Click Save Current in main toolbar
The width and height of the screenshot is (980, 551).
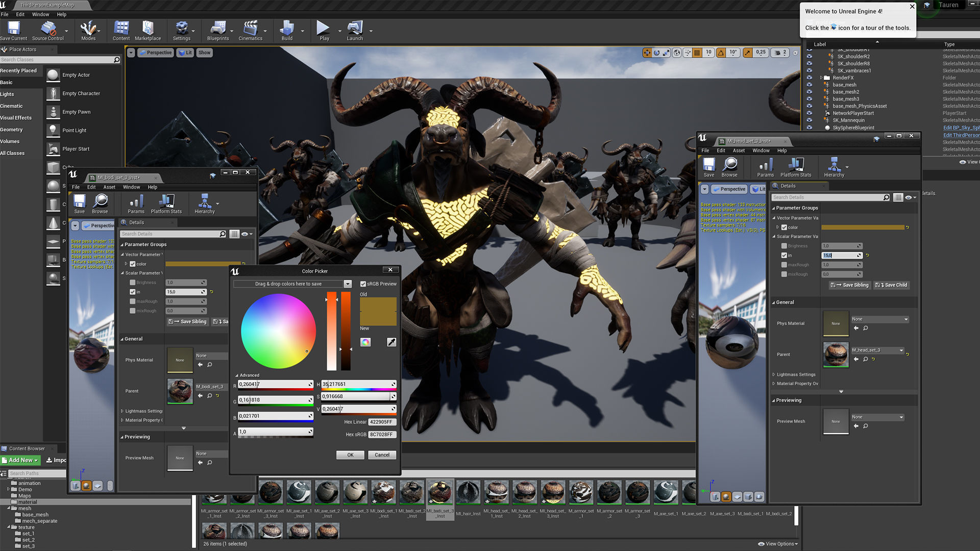(x=14, y=31)
